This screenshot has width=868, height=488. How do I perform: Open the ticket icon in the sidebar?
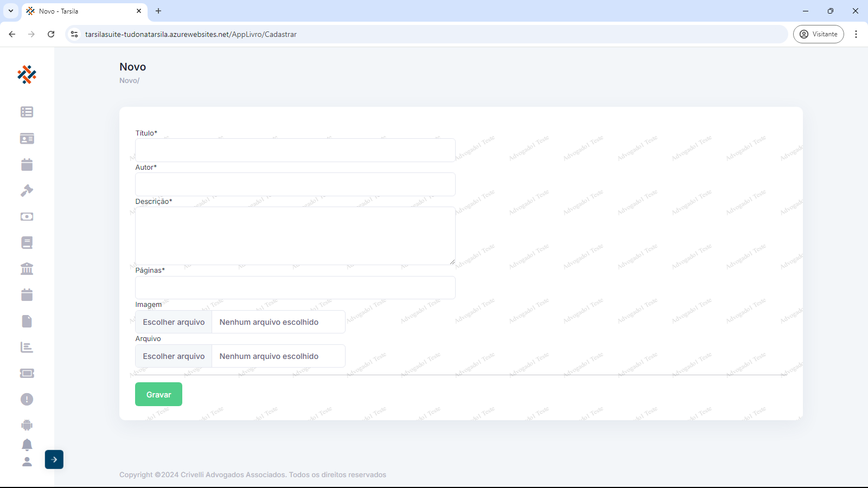[27, 373]
